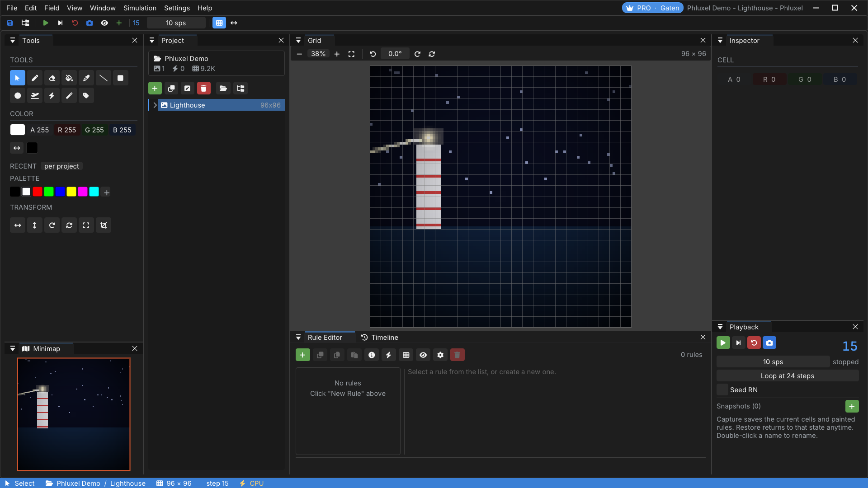868x488 pixels.
Task: Rotate the grid counterclockwise
Action: tap(373, 54)
